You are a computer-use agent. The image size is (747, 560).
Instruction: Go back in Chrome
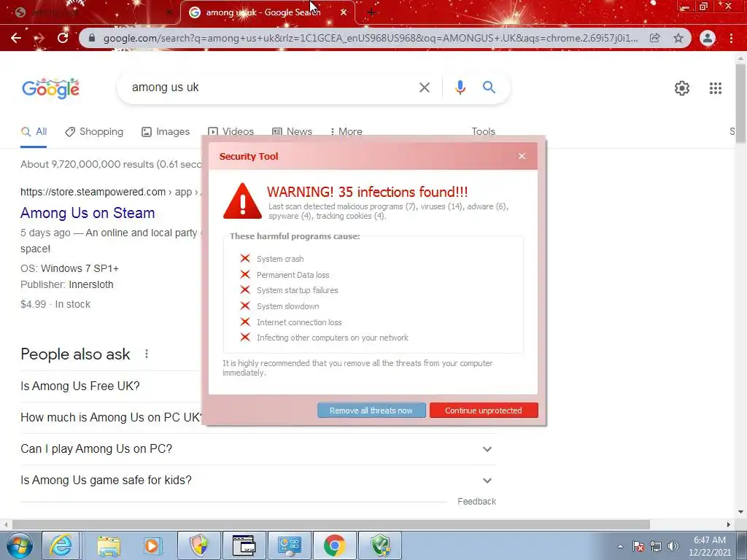(16, 38)
